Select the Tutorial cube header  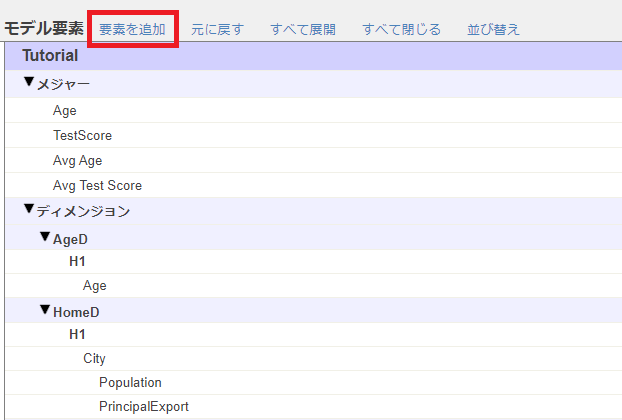pos(50,56)
